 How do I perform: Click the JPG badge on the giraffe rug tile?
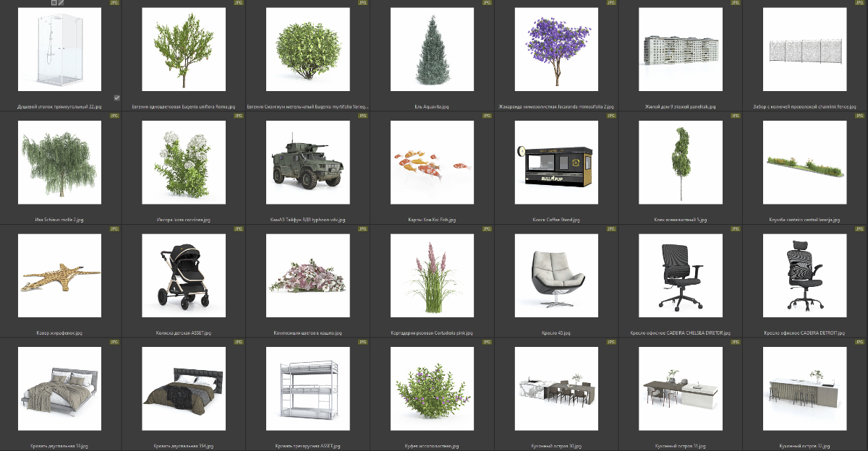pos(114,229)
